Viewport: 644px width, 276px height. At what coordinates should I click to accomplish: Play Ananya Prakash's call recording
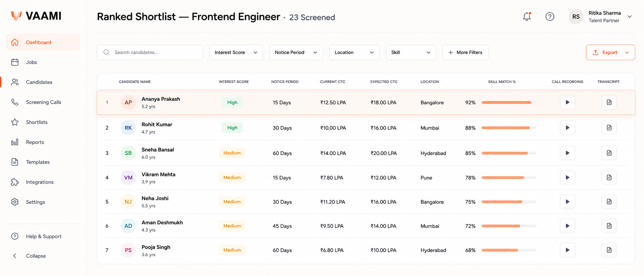pos(567,102)
